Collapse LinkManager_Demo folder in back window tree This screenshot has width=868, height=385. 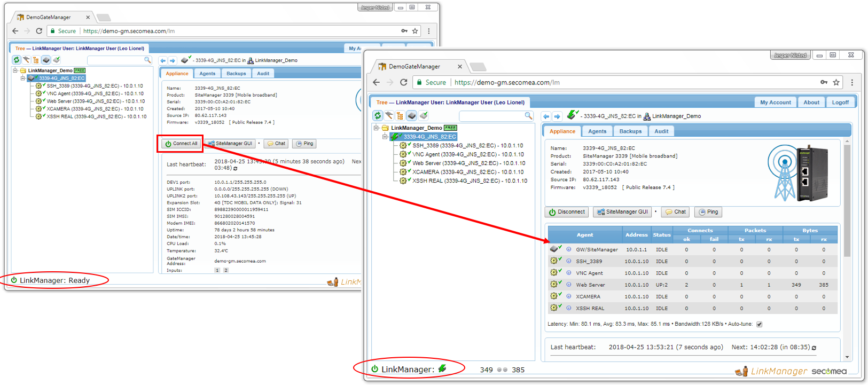tap(15, 70)
